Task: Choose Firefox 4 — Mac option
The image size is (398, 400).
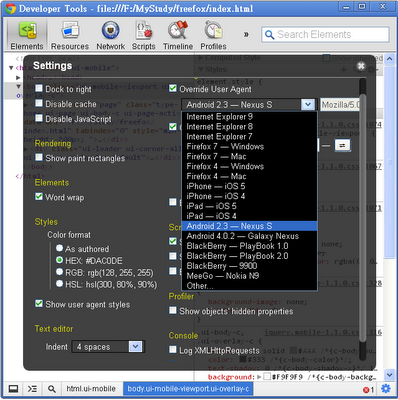Action: 249,176
